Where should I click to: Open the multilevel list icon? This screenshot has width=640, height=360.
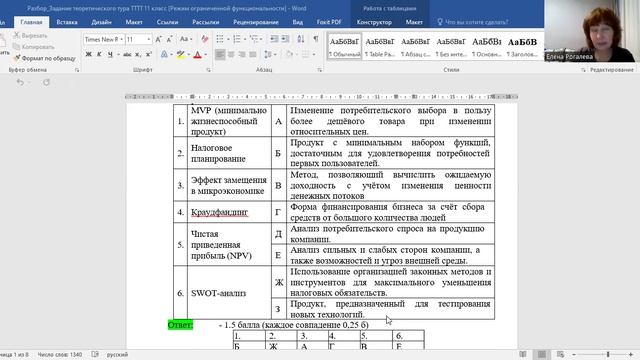coord(254,39)
